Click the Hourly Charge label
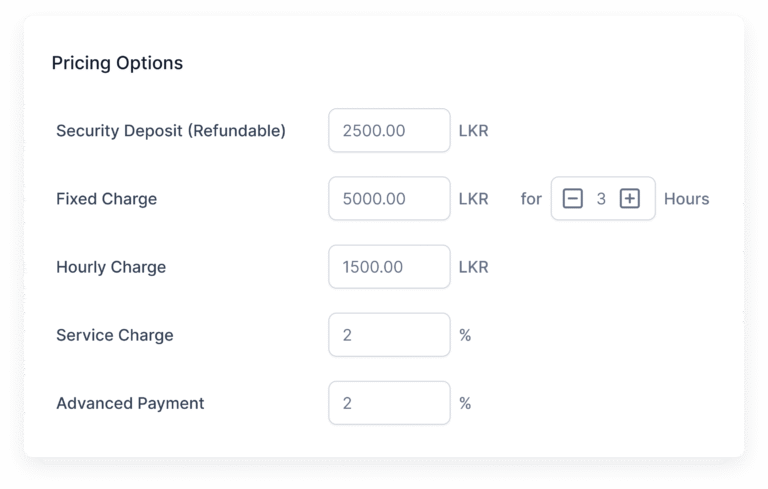 pyautogui.click(x=111, y=267)
